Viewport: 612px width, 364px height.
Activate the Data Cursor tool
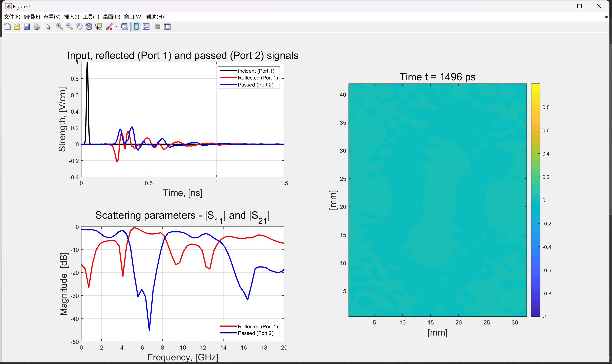pyautogui.click(x=99, y=27)
